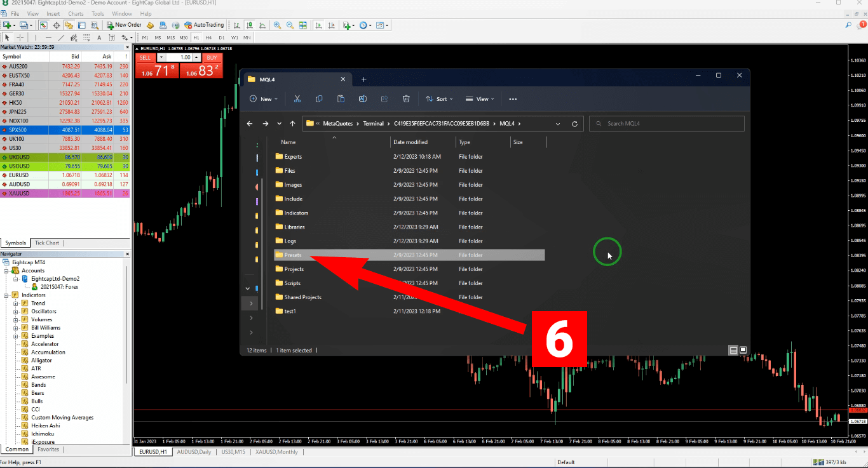Open the Sort dropdown in Explorer
Screen dimensions: 868x468
tap(440, 99)
